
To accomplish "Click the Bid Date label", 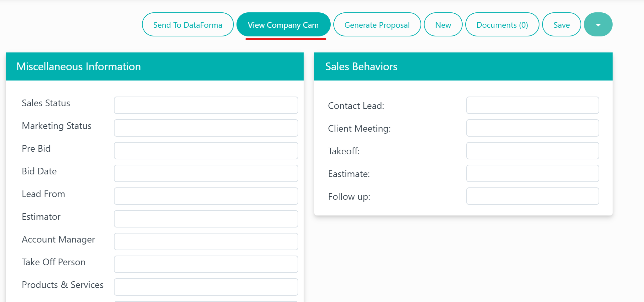I will pos(39,171).
